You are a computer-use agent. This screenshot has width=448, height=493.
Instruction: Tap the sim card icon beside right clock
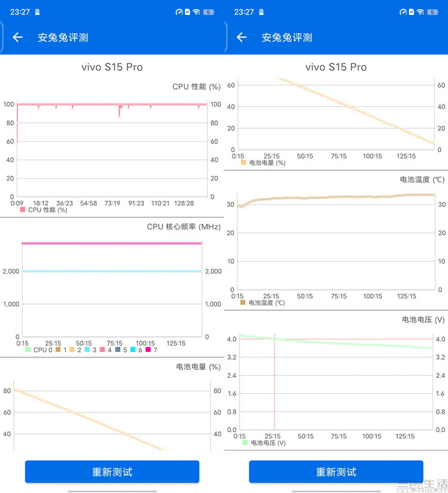pos(261,12)
